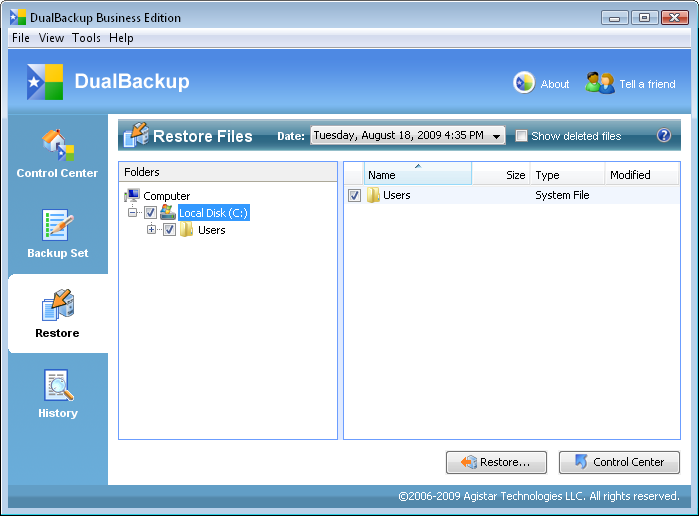The height and width of the screenshot is (516, 699).
Task: Click the Folders panel header
Action: coord(228,172)
